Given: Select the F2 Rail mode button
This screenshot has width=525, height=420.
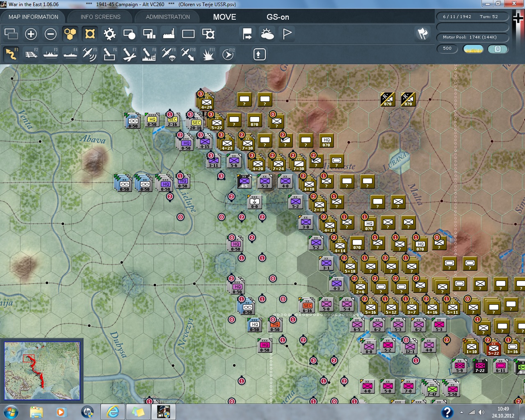Looking at the screenshot, I should (31, 54).
